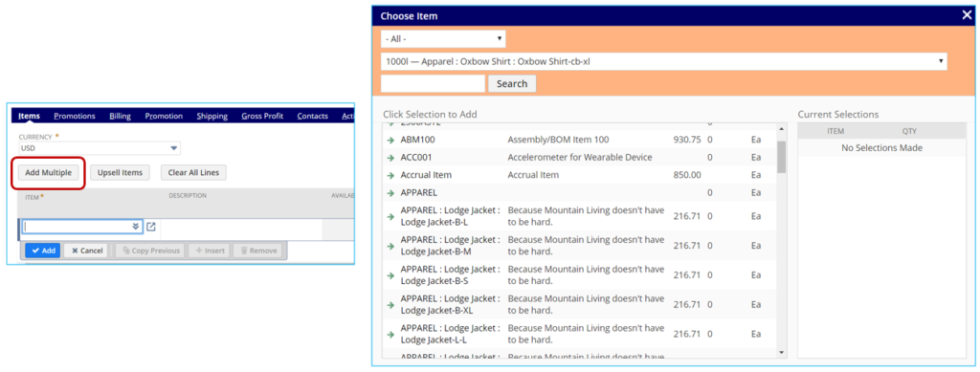This screenshot has height=372, width=980.
Task: Click the search text field
Action: (x=434, y=83)
